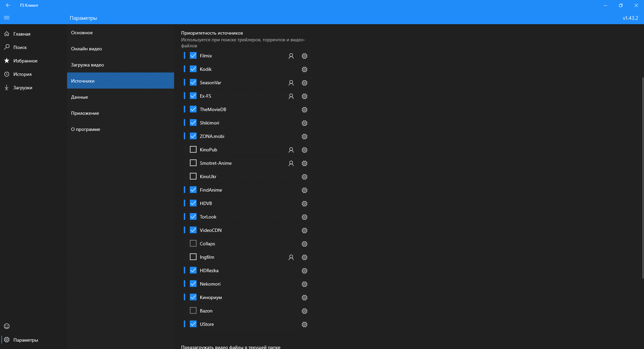Go back with the arrow button

[8, 5]
